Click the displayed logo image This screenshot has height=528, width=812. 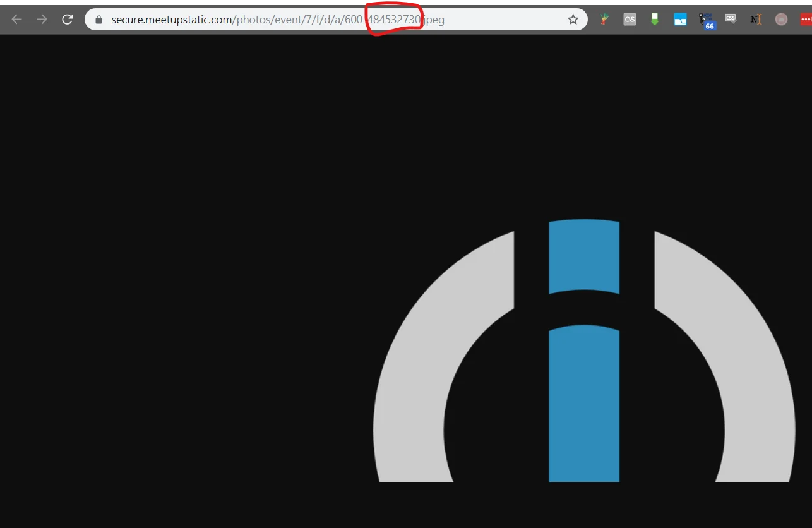pyautogui.click(x=584, y=351)
